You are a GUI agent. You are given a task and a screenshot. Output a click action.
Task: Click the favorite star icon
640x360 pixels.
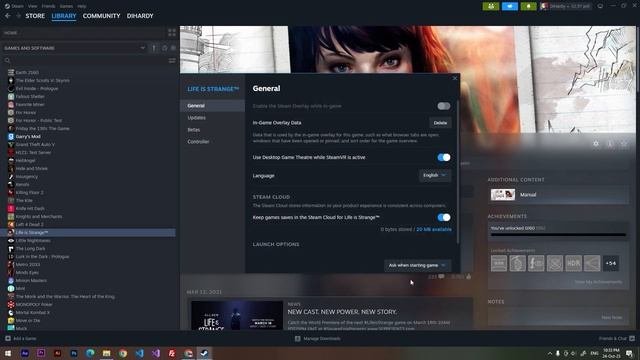[x=624, y=144]
